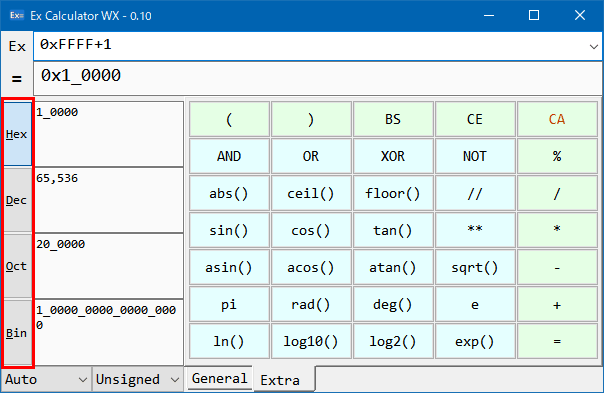This screenshot has width=604, height=393.
Task: Insert the sin() function
Action: [x=229, y=230]
